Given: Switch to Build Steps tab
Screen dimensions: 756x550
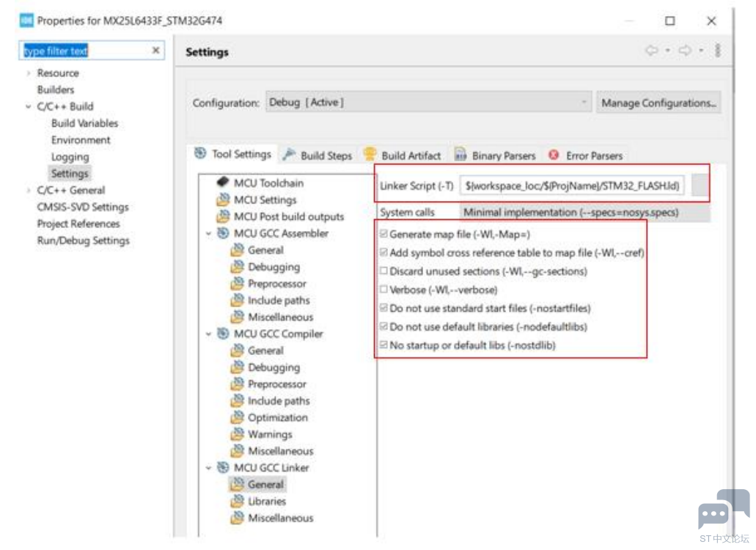Looking at the screenshot, I should coord(318,155).
